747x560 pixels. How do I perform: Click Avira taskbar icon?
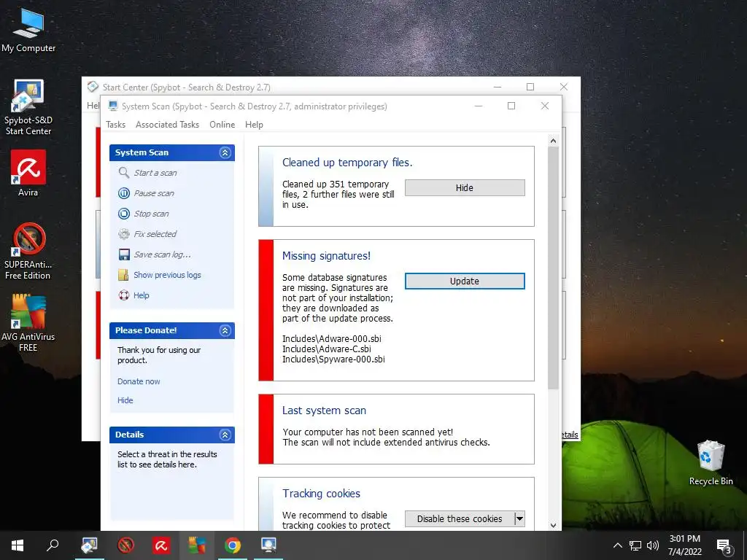(161, 545)
